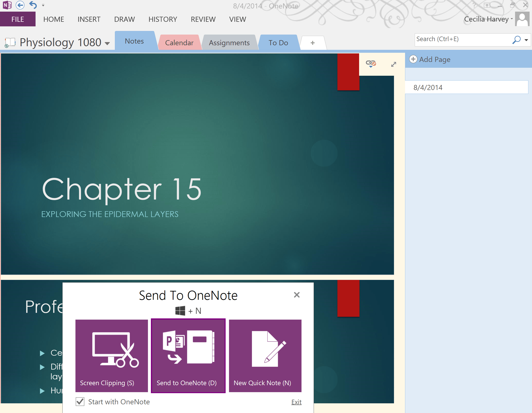The width and height of the screenshot is (532, 413).
Task: Open the DRAW ribbon tab
Action: pyautogui.click(x=124, y=19)
